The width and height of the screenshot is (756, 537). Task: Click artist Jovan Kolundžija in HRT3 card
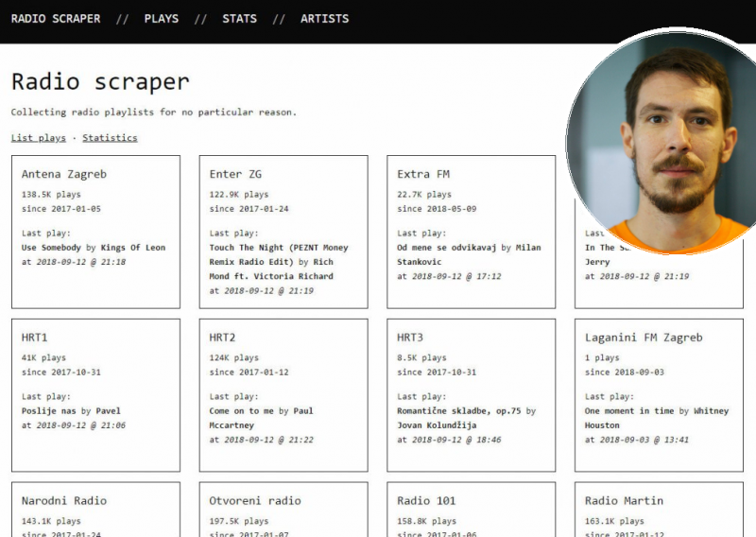pos(437,425)
